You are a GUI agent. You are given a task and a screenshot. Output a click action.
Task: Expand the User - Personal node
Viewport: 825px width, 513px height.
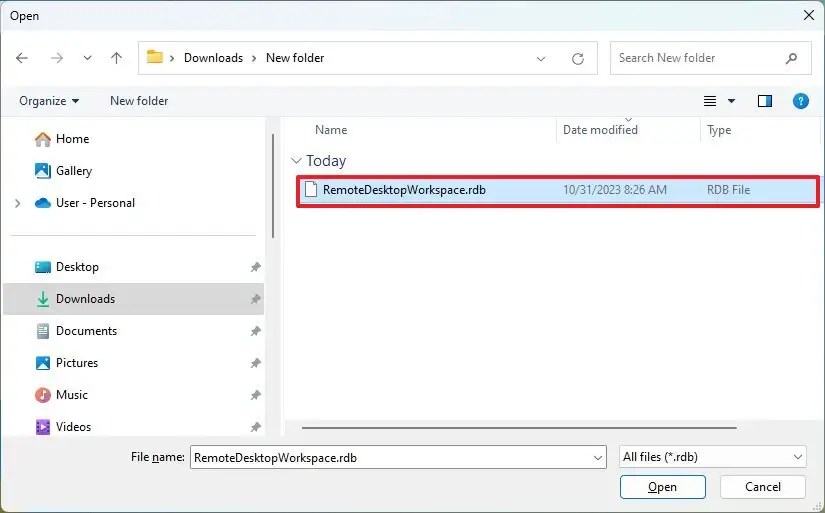click(x=17, y=203)
